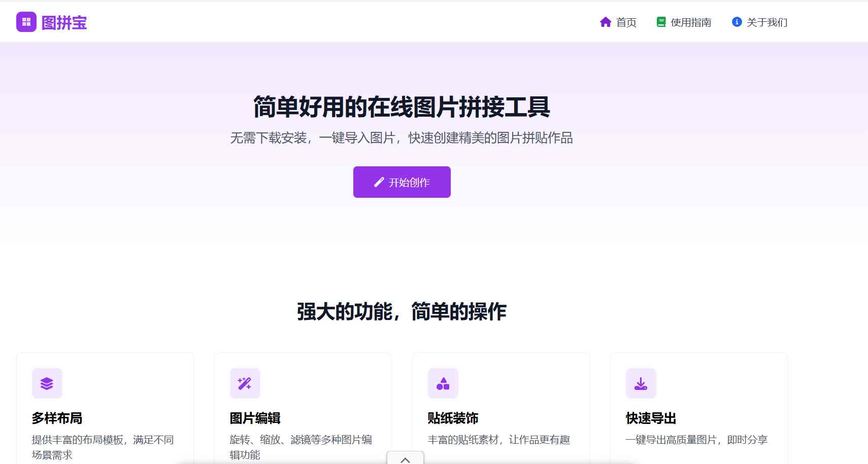The image size is (868, 464).
Task: Click the 关于我们 link
Action: pos(766,22)
